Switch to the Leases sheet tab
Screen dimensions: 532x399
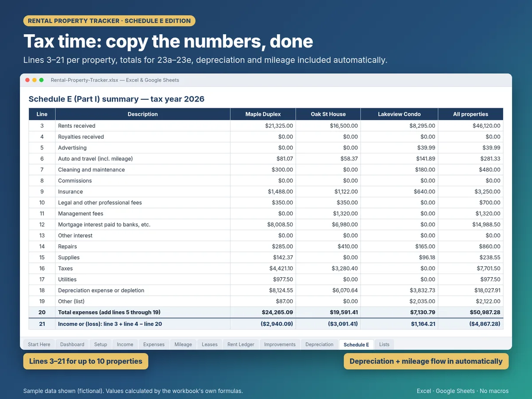pos(210,344)
